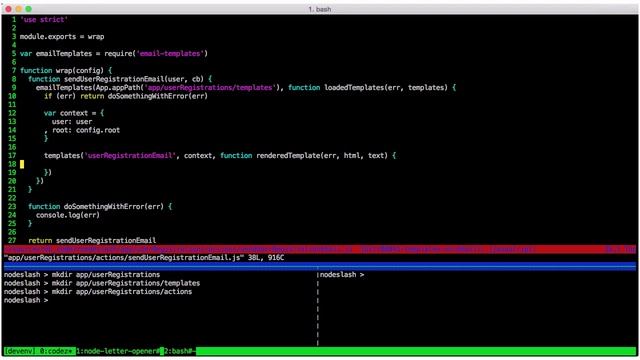Click line number 16 in the gutter
The height and width of the screenshot is (360, 640).
(12, 147)
